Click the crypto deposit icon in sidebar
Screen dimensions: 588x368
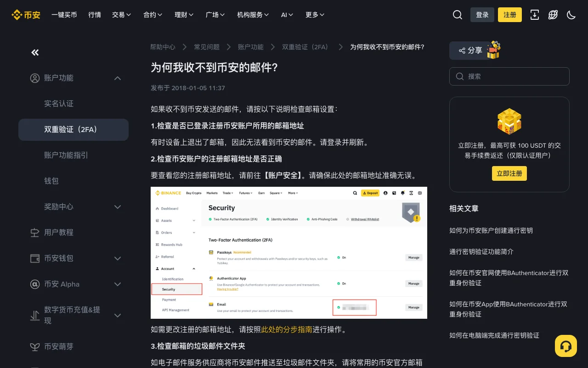[x=35, y=315]
